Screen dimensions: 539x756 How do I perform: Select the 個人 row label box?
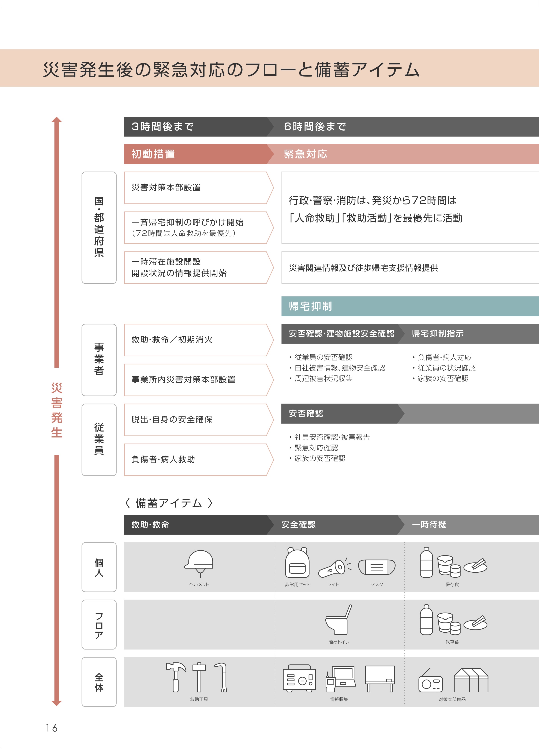pyautogui.click(x=99, y=567)
